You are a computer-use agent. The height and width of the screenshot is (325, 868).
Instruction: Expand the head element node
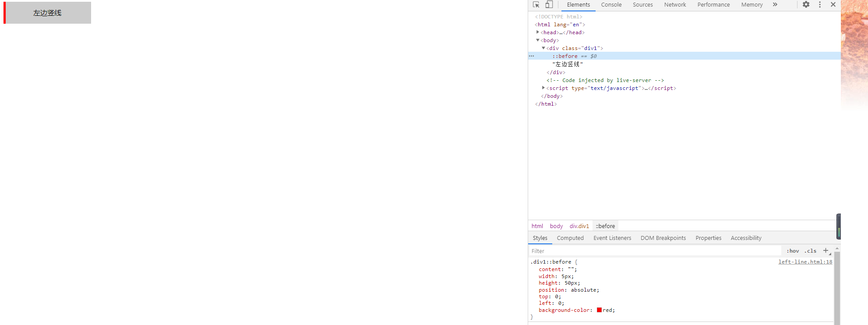538,32
